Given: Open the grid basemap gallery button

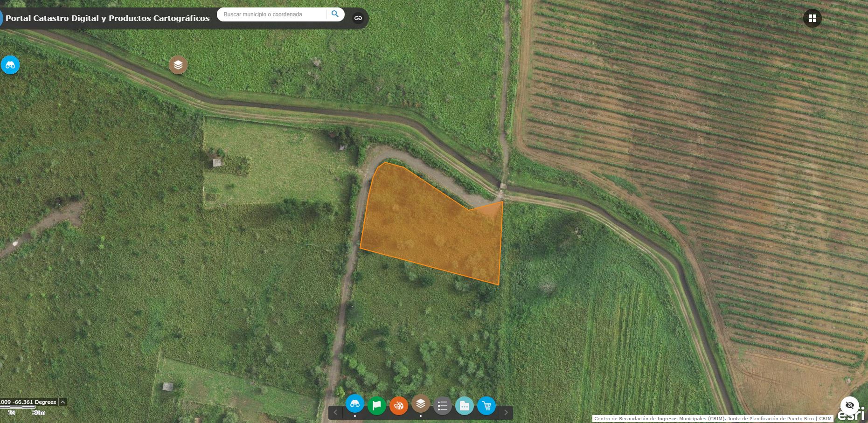Looking at the screenshot, I should [x=812, y=18].
